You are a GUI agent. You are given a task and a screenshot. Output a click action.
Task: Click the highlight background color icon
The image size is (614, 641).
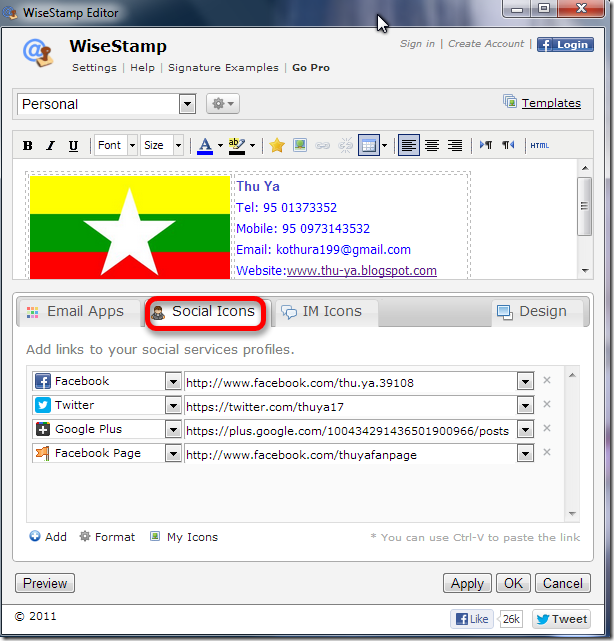[x=237, y=146]
